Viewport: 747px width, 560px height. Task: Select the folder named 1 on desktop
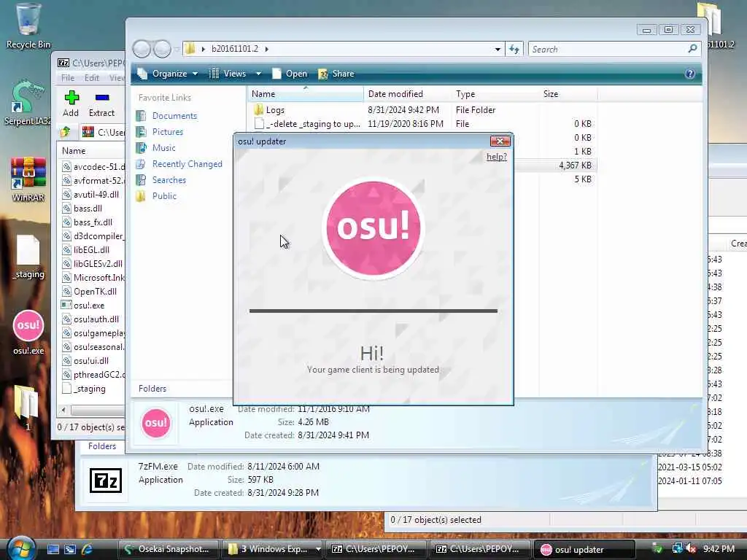(x=27, y=408)
